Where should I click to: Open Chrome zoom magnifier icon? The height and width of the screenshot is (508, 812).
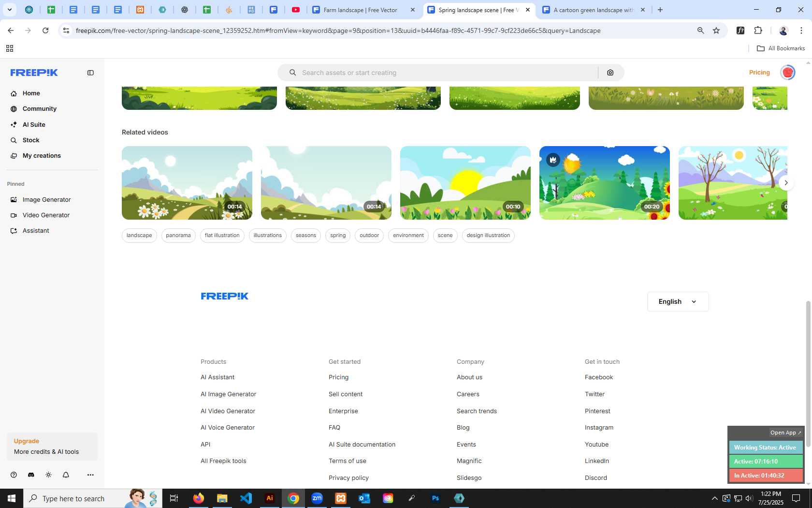click(700, 30)
